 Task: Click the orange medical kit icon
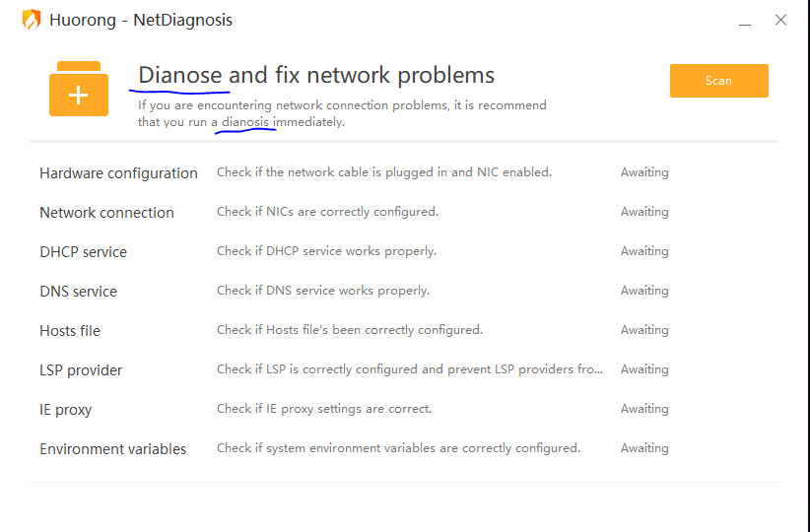79,89
